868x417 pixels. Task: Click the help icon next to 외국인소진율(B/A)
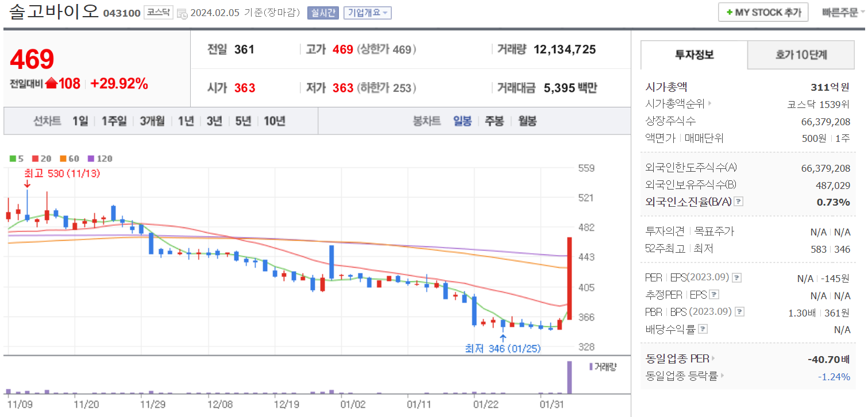[x=739, y=202]
